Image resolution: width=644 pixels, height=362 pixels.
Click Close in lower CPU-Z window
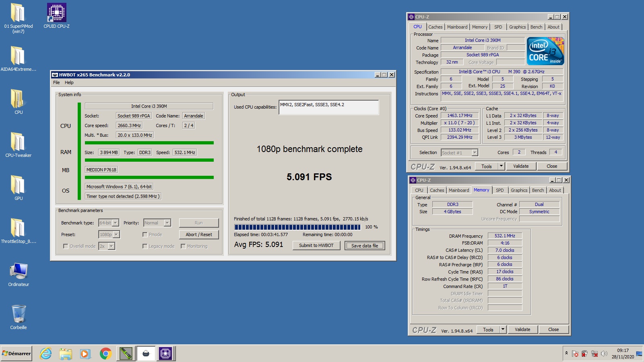click(553, 329)
